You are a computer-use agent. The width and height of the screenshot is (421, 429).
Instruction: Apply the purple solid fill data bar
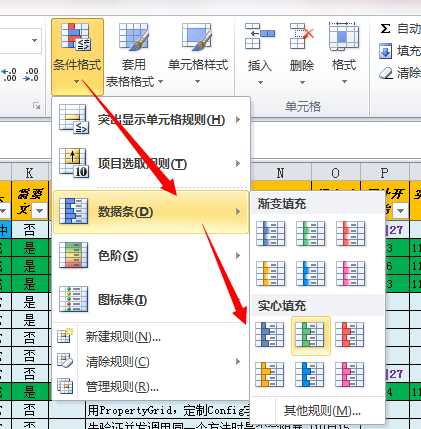pyautogui.click(x=350, y=375)
